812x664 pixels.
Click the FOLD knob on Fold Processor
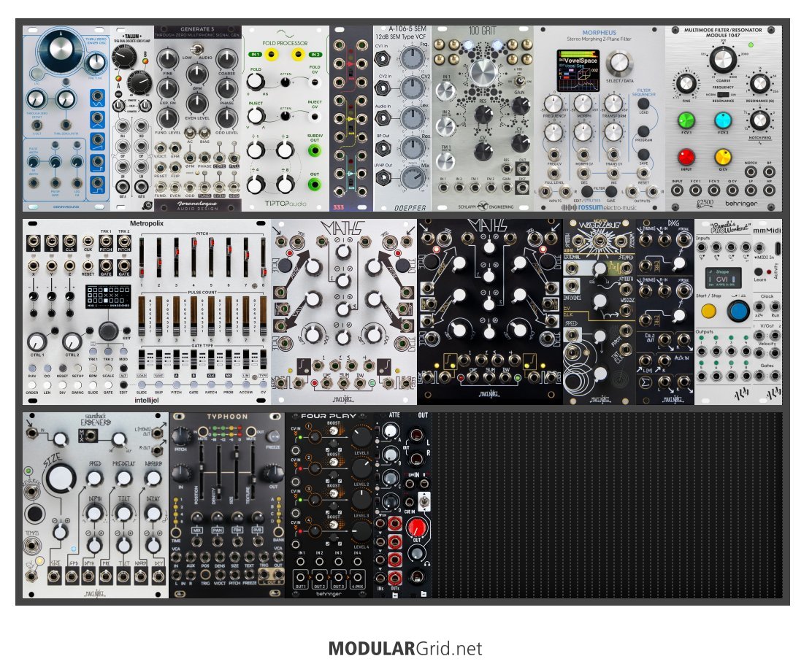[256, 82]
